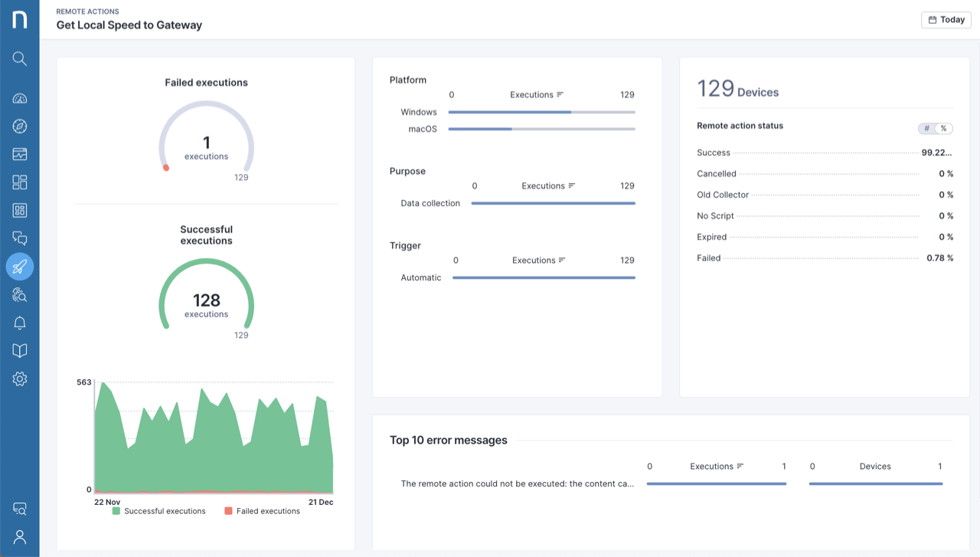
Task: Keep percentage view selected in Remote action status
Action: (944, 128)
